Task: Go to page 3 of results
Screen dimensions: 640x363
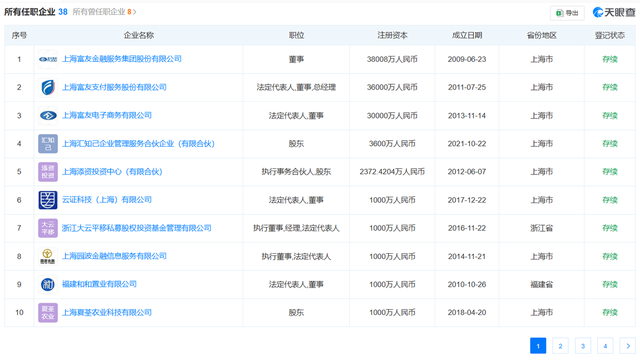Action: pyautogui.click(x=583, y=346)
